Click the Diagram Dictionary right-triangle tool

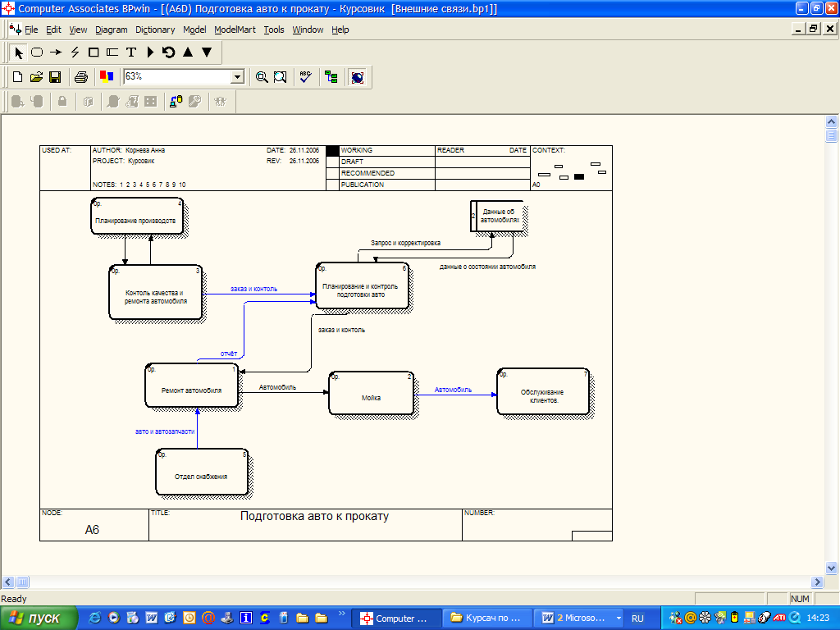(x=151, y=52)
